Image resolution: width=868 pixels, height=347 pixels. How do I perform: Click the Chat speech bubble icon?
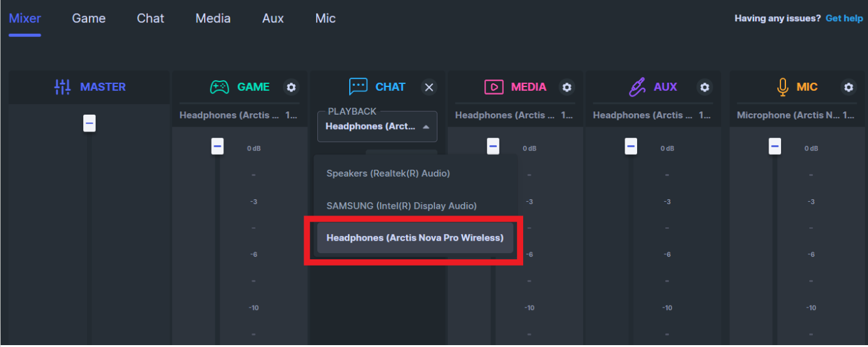[358, 87]
